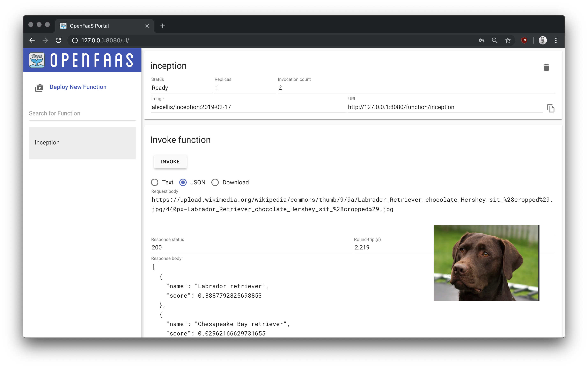This screenshot has height=368, width=588.
Task: Click the browser forward navigation arrow
Action: (46, 40)
